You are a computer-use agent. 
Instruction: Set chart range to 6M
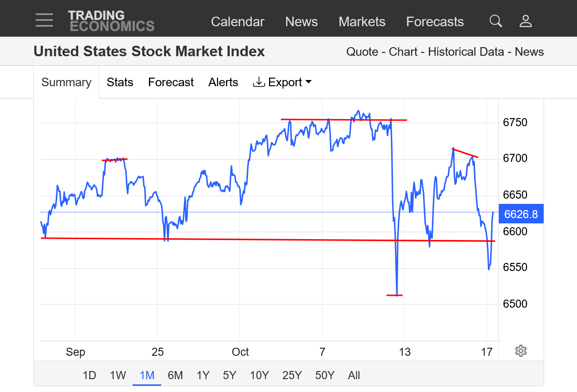[175, 375]
